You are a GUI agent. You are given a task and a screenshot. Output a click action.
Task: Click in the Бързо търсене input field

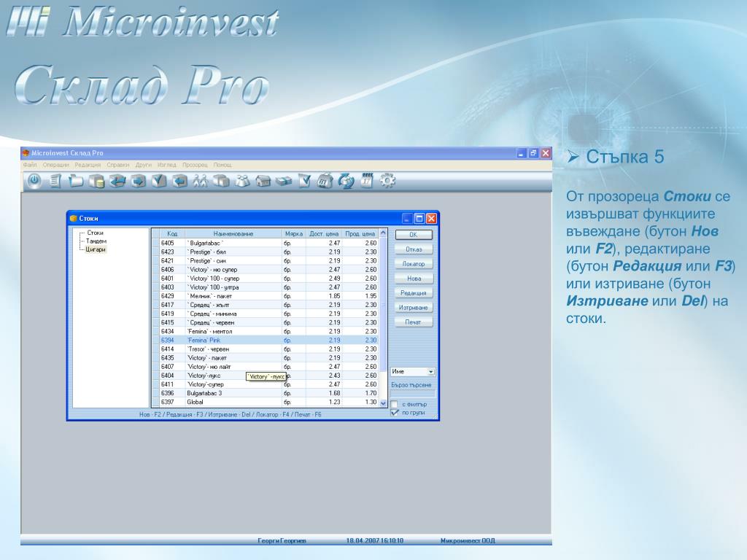pyautogui.click(x=413, y=394)
